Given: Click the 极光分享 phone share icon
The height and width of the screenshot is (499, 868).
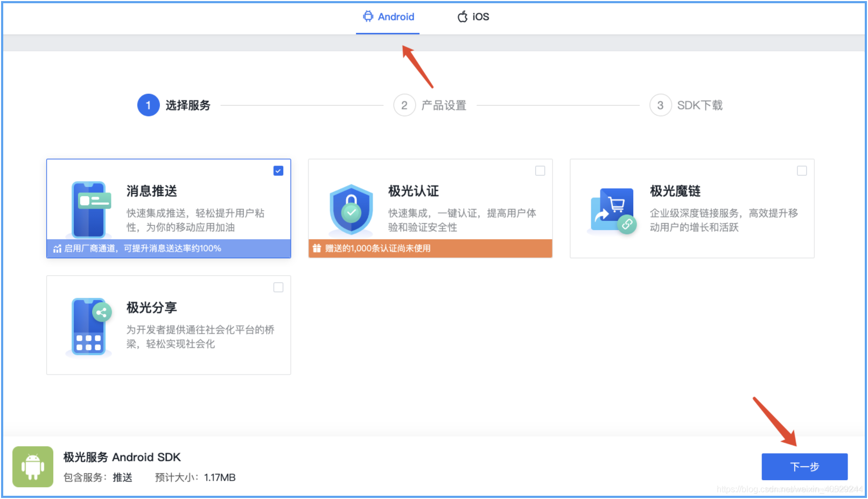Looking at the screenshot, I should (89, 327).
